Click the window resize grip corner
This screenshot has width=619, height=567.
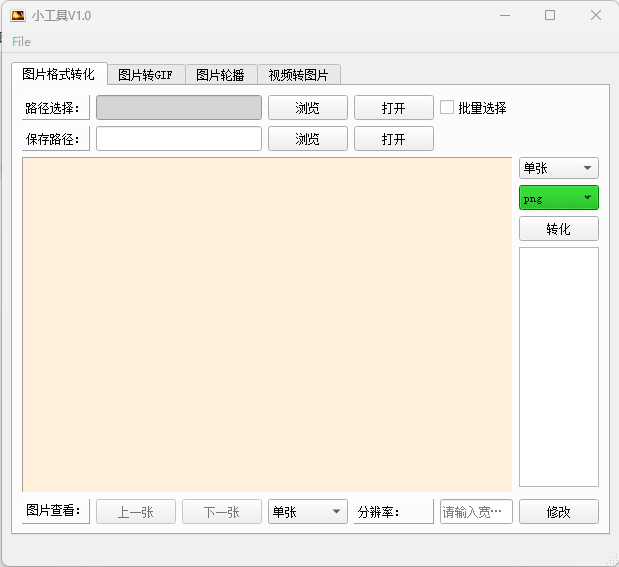click(x=613, y=560)
